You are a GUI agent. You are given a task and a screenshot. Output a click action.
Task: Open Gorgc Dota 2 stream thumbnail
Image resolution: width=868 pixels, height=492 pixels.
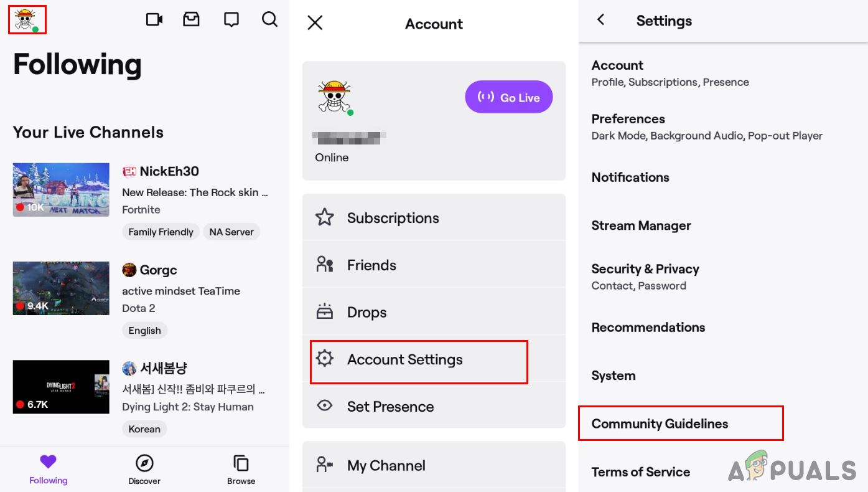point(61,288)
